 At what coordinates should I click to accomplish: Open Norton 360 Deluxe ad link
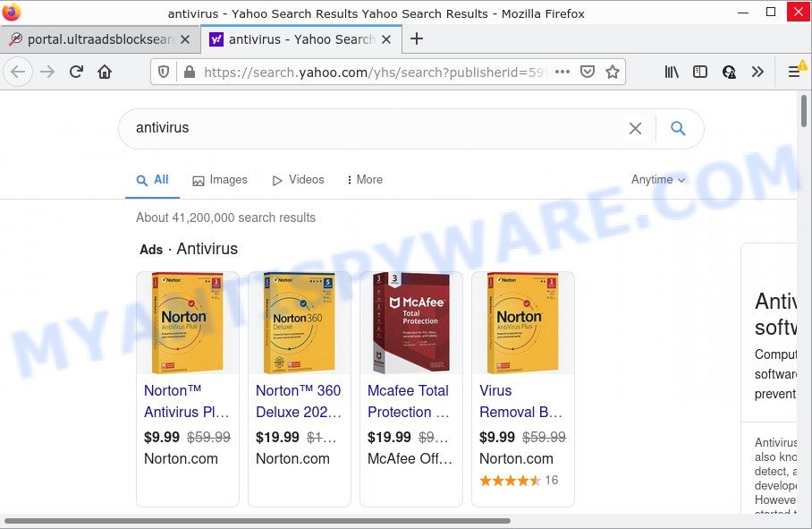(x=299, y=401)
